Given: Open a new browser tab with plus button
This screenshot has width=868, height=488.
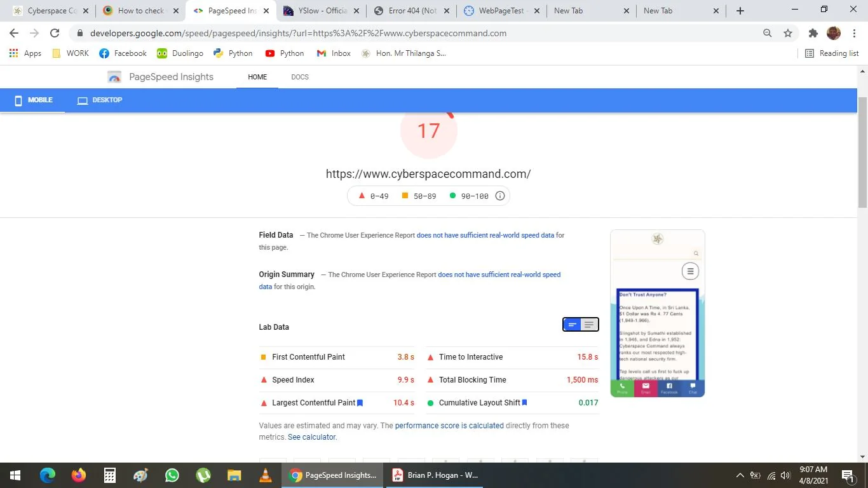Looking at the screenshot, I should tap(740, 11).
